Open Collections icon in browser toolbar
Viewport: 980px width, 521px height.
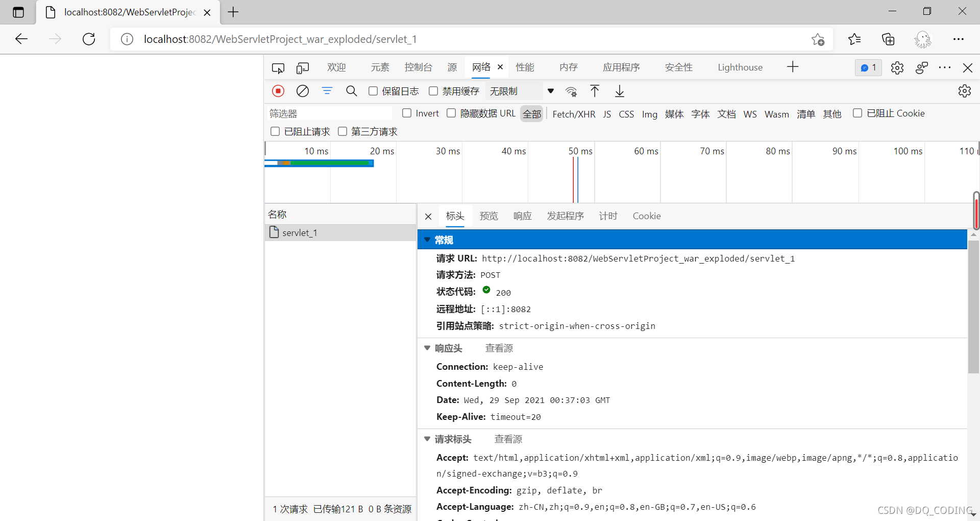[888, 39]
